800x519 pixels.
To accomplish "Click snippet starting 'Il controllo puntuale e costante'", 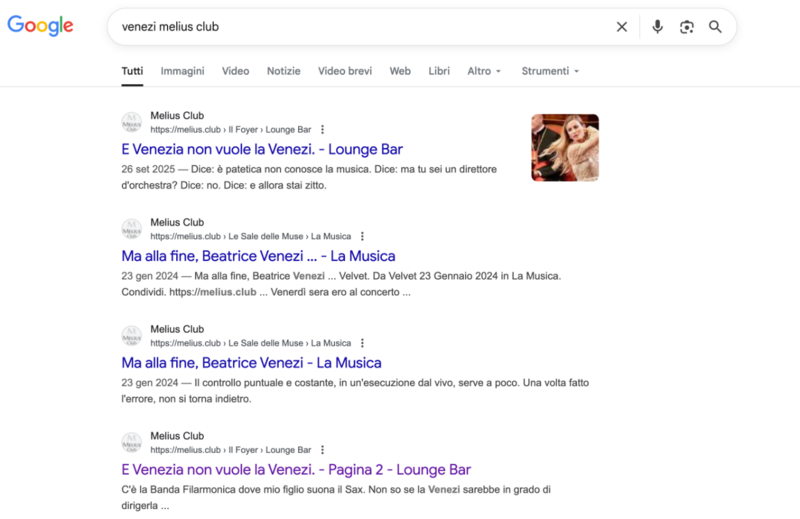I will point(355,390).
